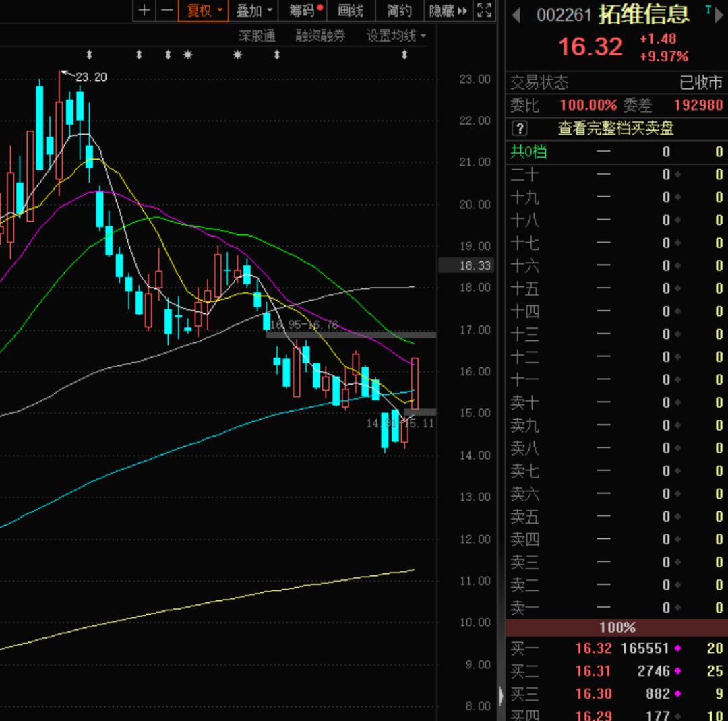Open the 叠加 overlay dropdown
Image resolution: width=728 pixels, height=721 pixels.
tap(253, 11)
